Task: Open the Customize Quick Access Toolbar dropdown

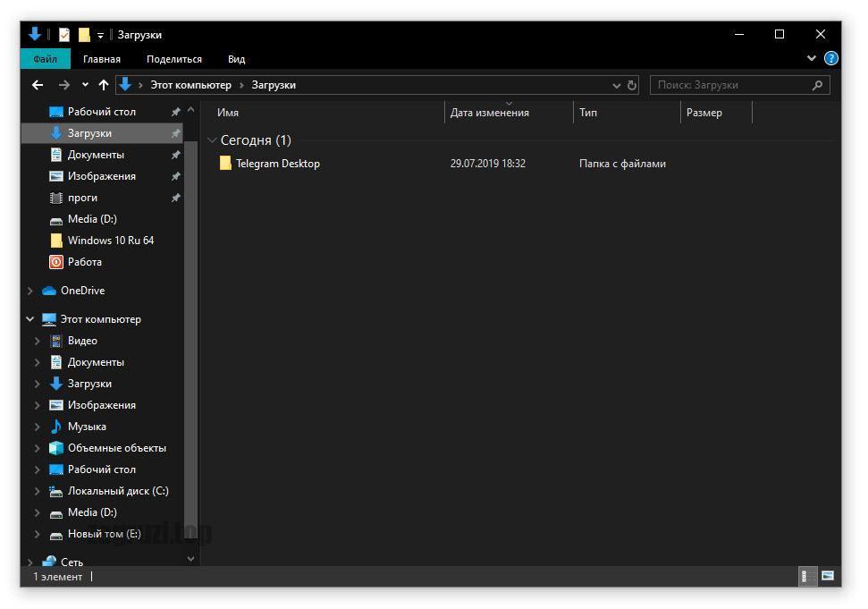Action: 100,36
